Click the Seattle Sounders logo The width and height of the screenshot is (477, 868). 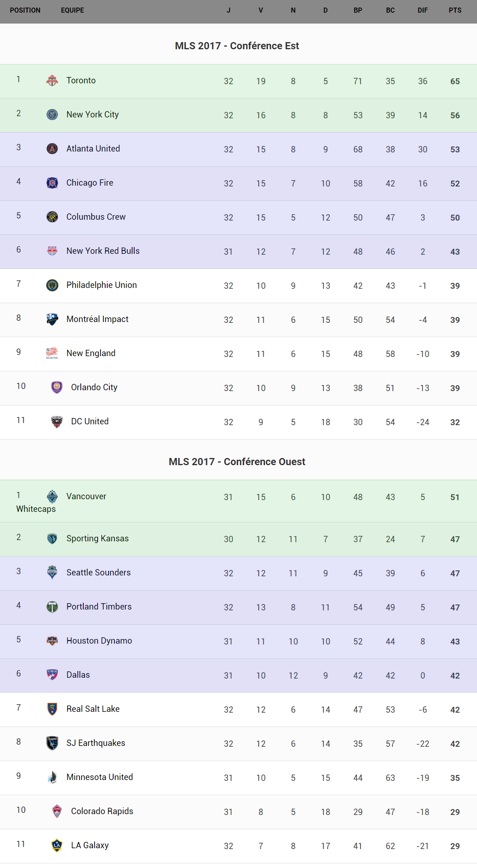point(52,572)
